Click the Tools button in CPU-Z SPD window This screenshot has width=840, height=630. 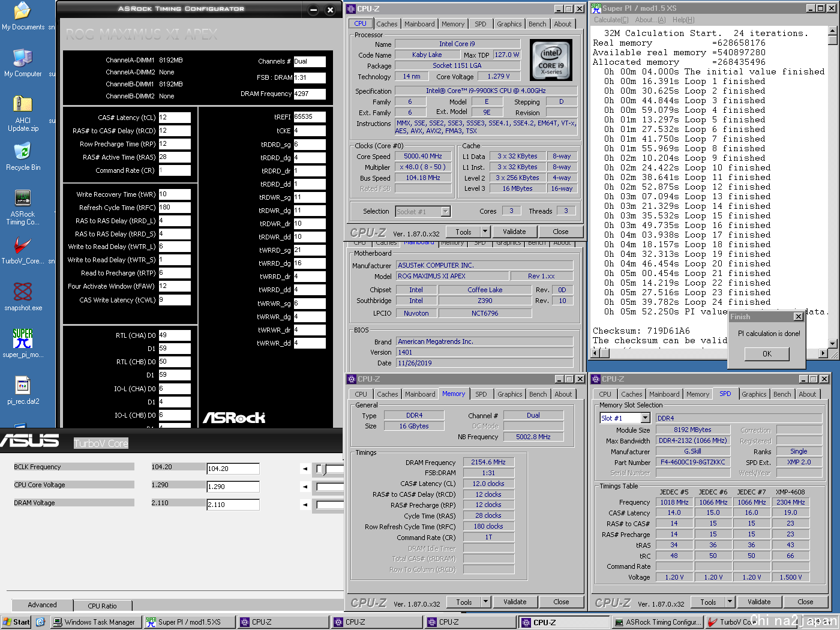(708, 602)
